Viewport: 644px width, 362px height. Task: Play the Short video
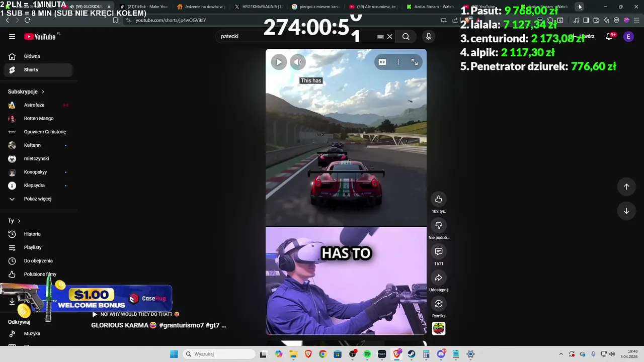279,62
